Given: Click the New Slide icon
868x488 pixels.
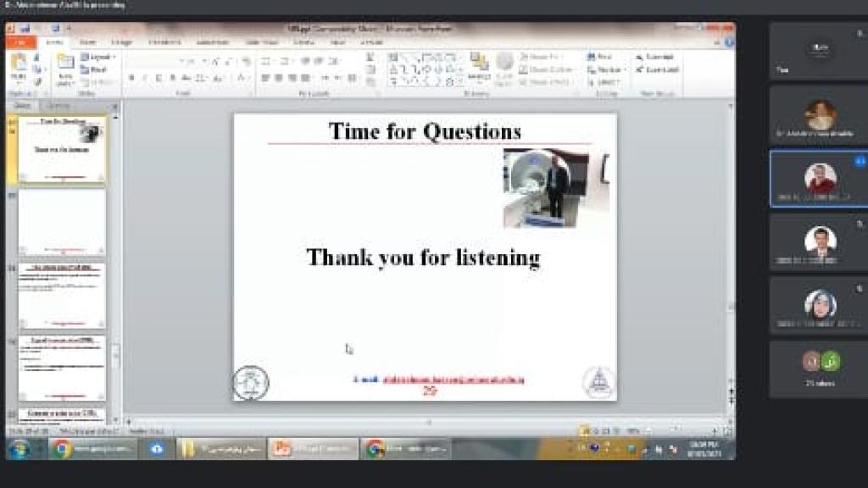Looking at the screenshot, I should [x=65, y=68].
